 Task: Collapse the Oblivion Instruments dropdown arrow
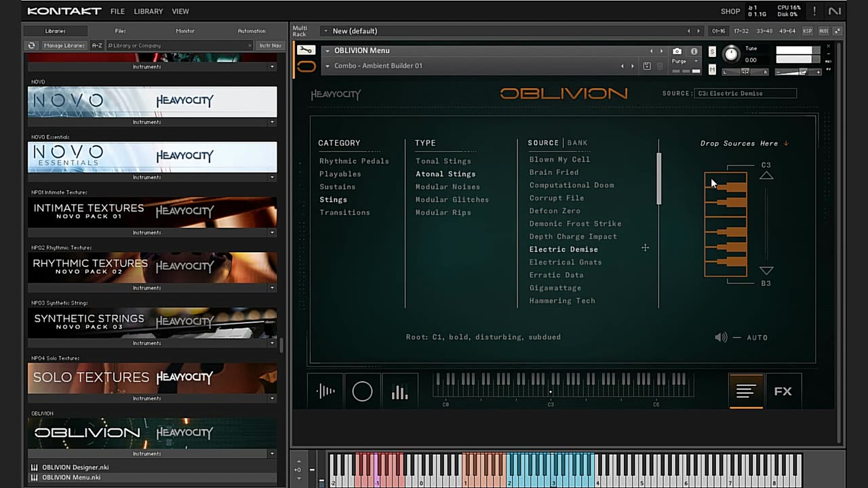tap(273, 453)
